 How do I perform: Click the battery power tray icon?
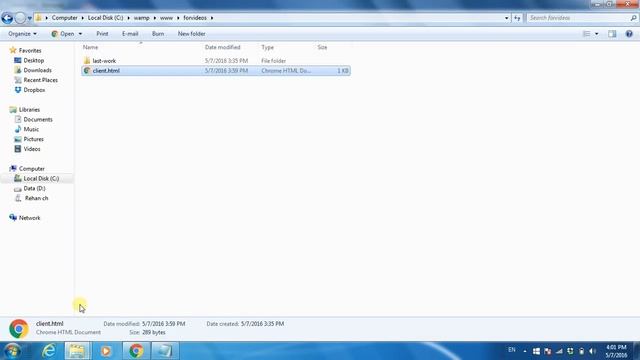(581, 351)
